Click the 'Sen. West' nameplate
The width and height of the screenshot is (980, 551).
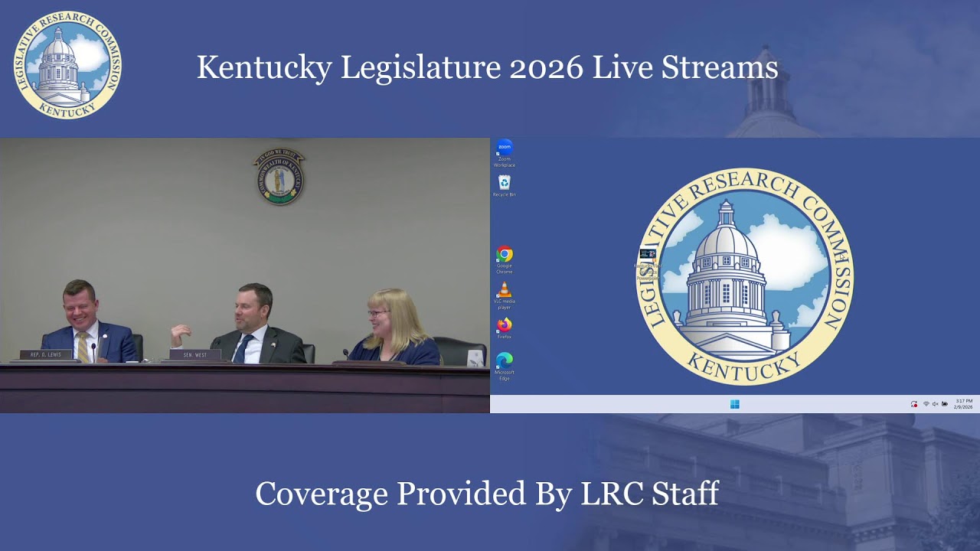[194, 355]
